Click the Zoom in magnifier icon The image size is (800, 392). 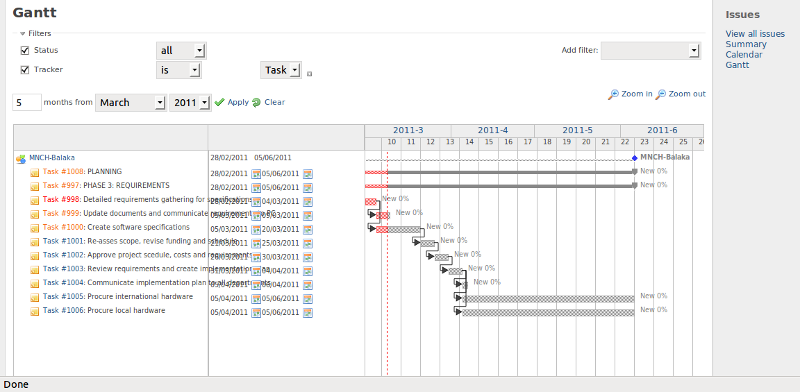coord(613,94)
